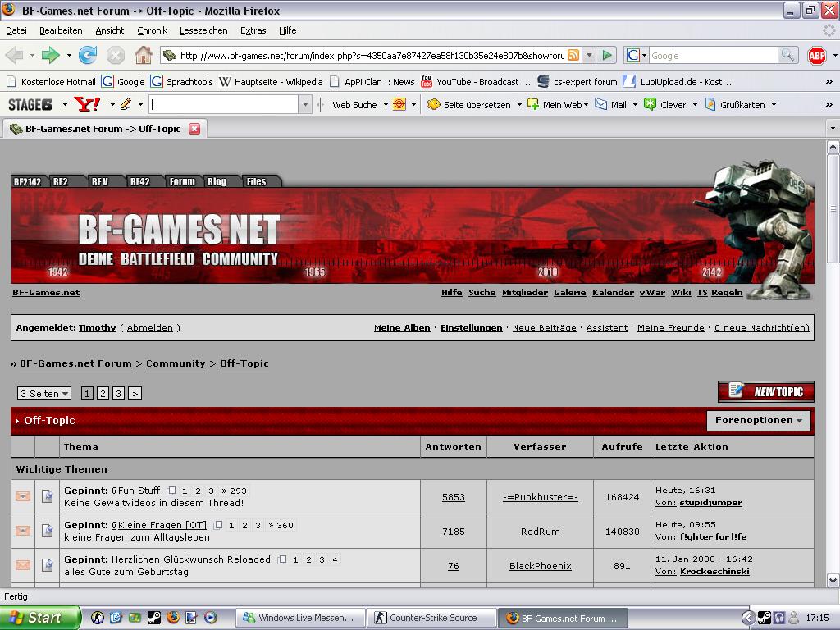The image size is (840, 630).
Task: Open the '3 Seiten' page dropdown
Action: tap(44, 394)
